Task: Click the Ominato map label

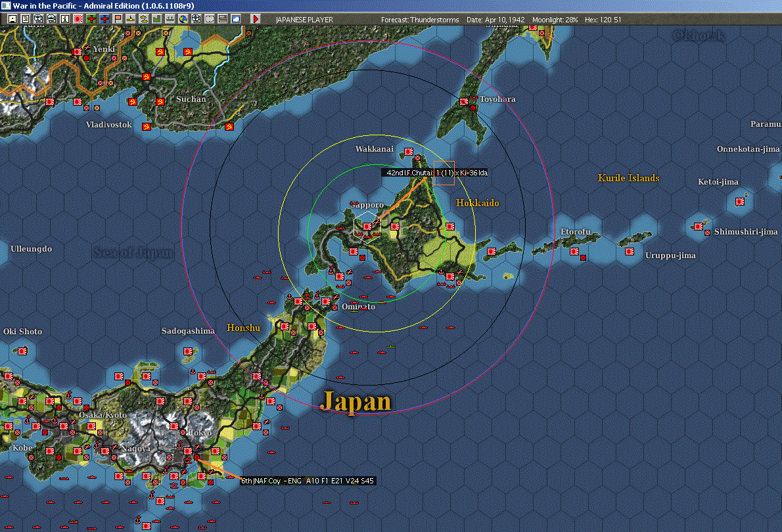Action: [x=358, y=307]
